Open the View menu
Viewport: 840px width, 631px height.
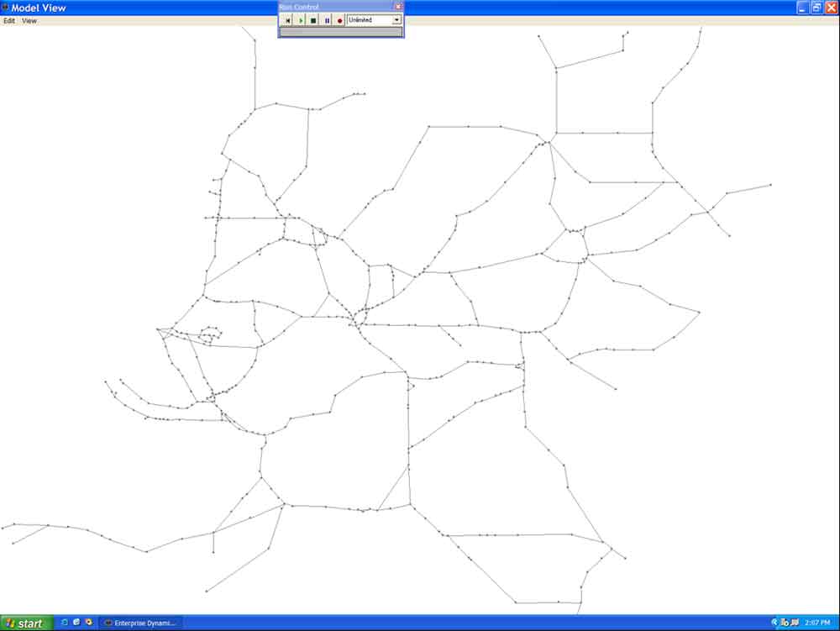coord(29,21)
